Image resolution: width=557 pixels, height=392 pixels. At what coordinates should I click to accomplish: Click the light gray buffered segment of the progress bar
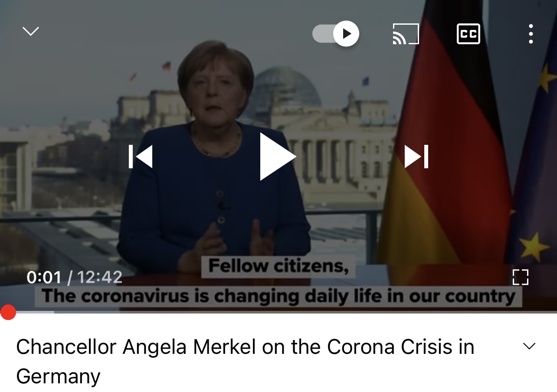click(x=35, y=312)
